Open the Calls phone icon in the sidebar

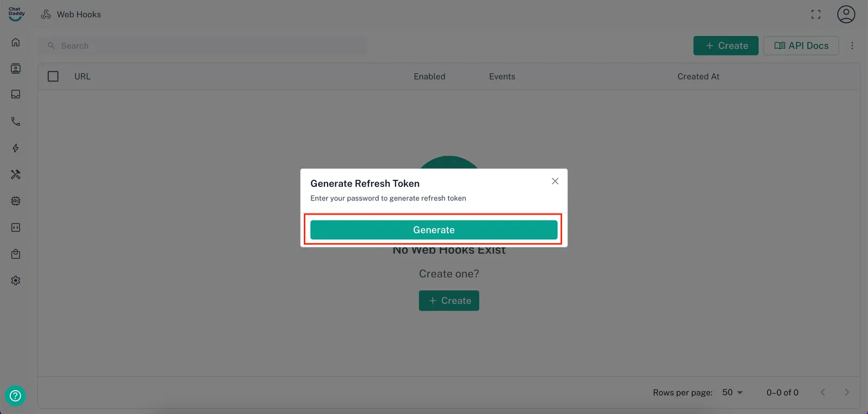tap(16, 121)
